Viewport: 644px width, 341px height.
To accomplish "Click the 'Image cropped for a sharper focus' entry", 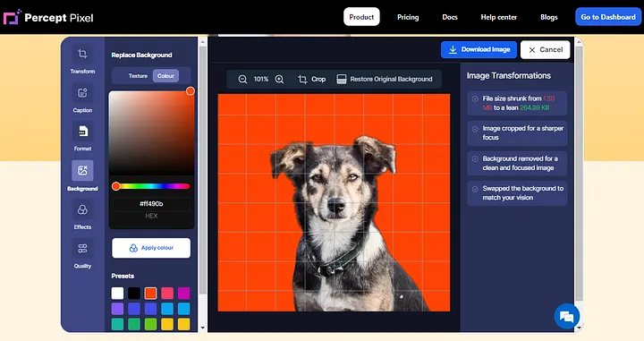I will coord(517,133).
